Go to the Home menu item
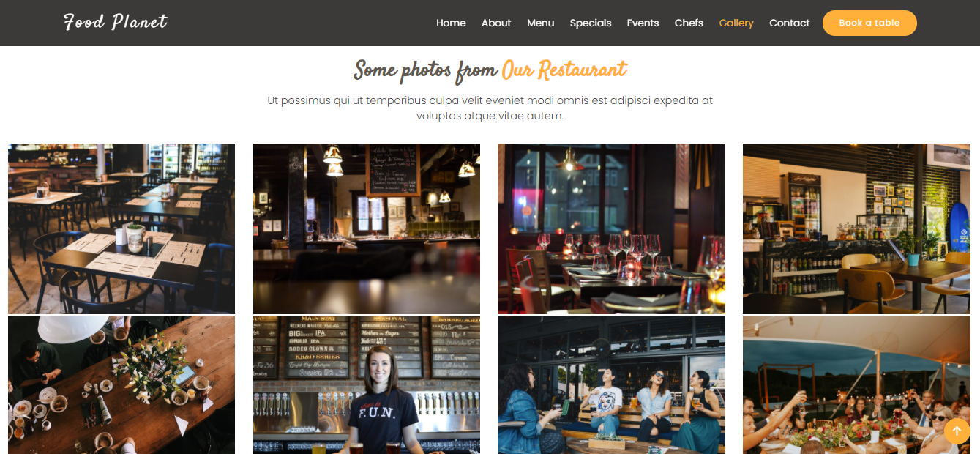The width and height of the screenshot is (980, 454). click(451, 23)
